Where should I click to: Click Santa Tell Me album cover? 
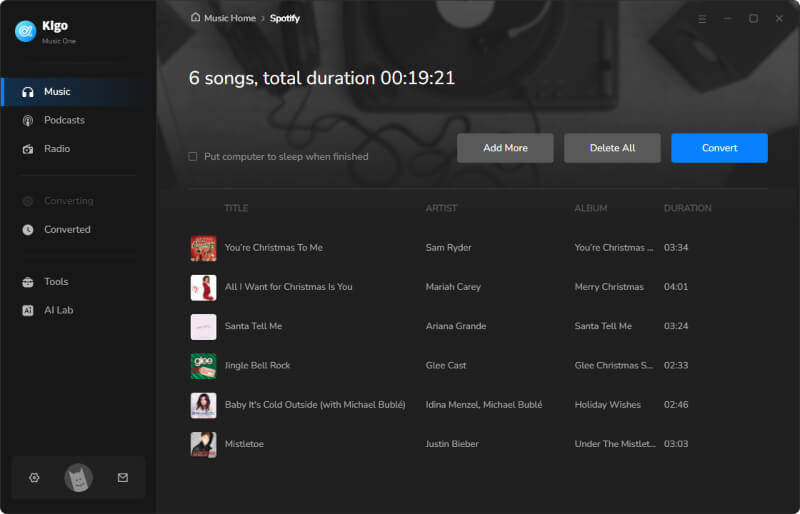[203, 327]
